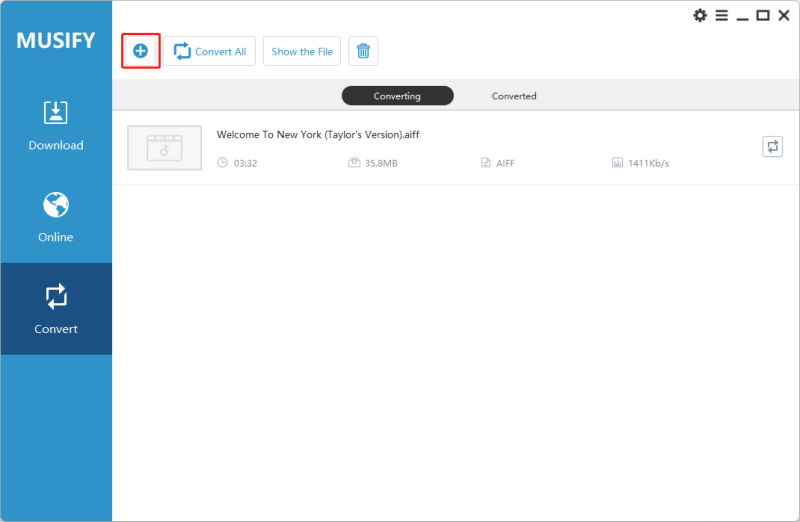
Task: Click the audio file thumbnail
Action: [x=164, y=148]
